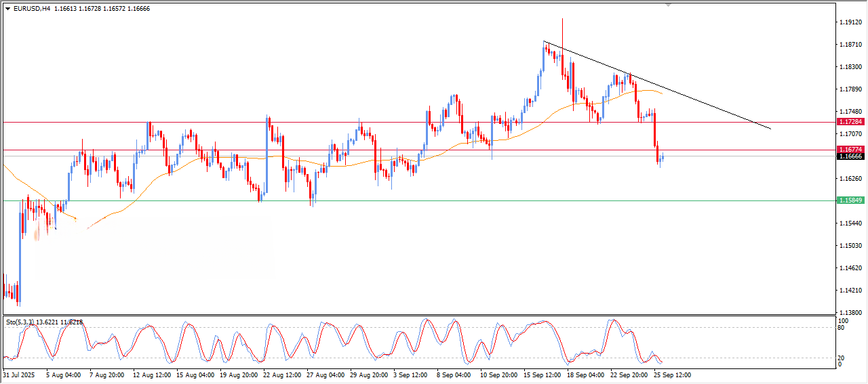
Task: Click the 1.19120 price scale label
Action: tap(850, 22)
